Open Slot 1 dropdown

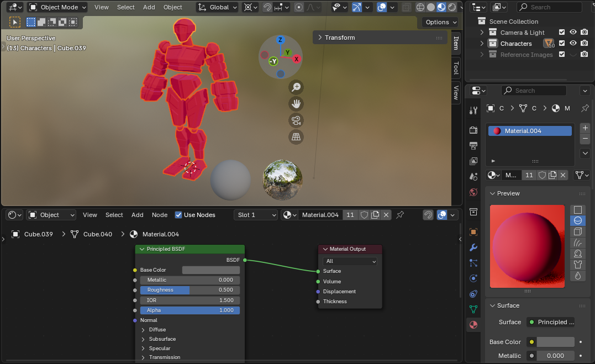click(x=256, y=215)
